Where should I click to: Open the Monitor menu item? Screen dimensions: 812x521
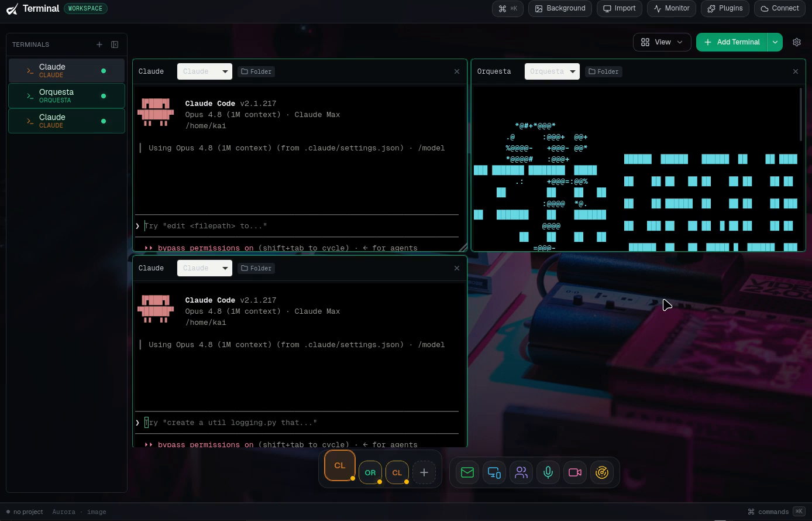click(x=672, y=8)
